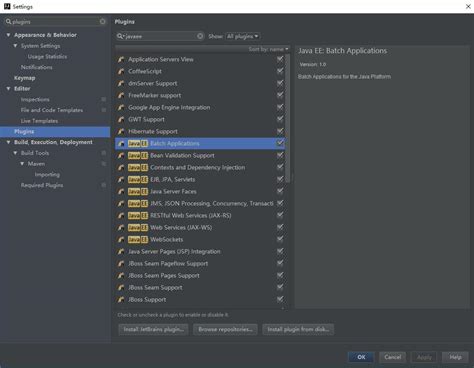Select the Plugins item in settings tree
Viewport: 474px width, 368px height.
pos(55,131)
